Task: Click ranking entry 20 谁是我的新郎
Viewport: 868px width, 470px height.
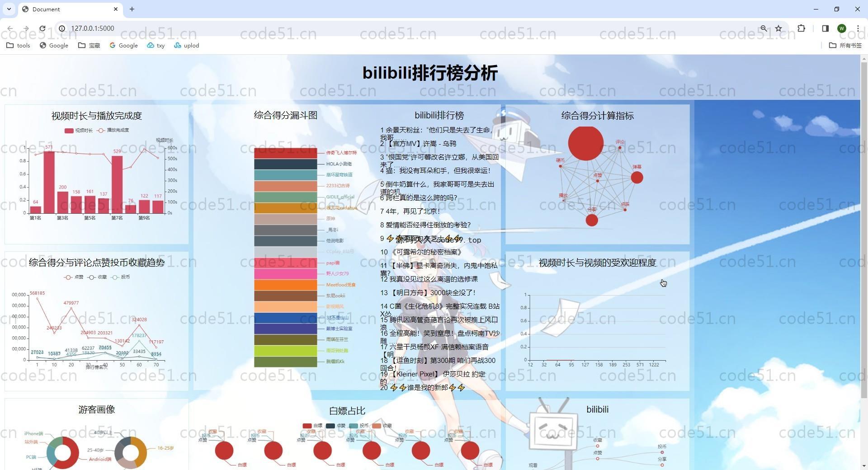Action: [x=423, y=388]
